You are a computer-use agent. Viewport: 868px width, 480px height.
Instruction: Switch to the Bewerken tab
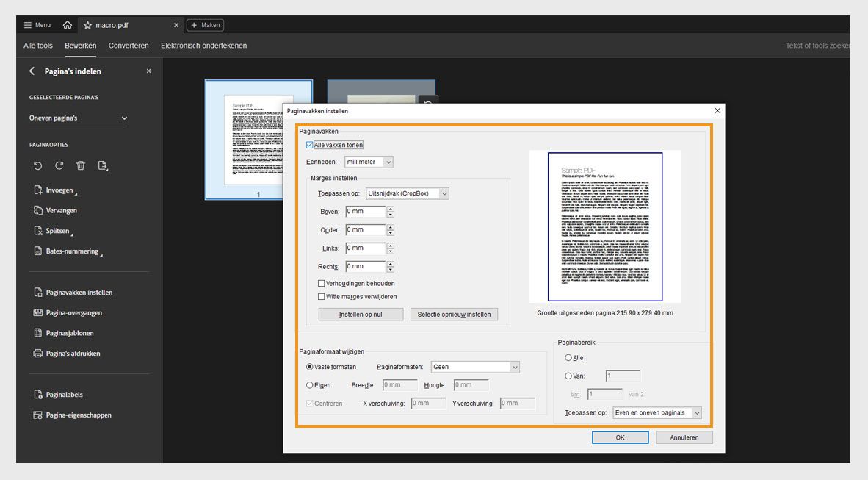click(80, 46)
